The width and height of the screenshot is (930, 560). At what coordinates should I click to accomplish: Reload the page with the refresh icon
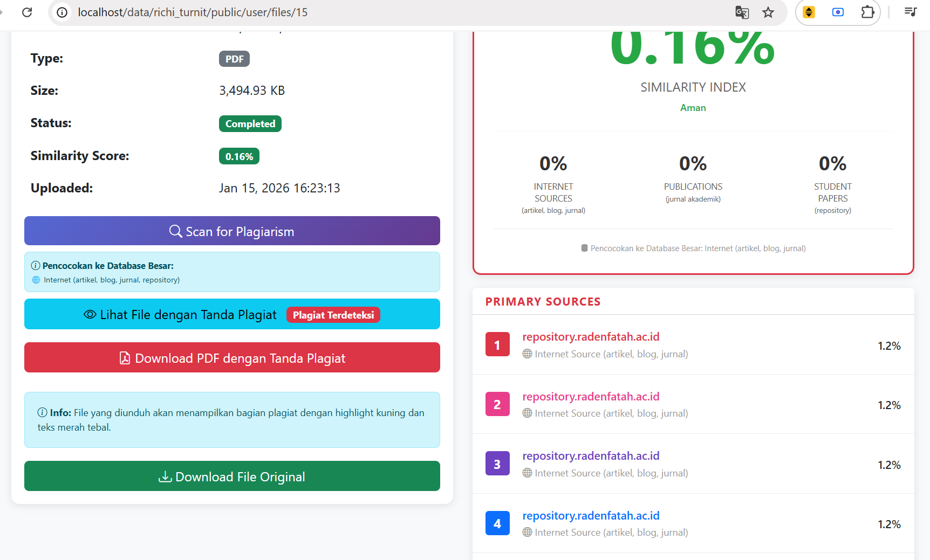(x=27, y=12)
